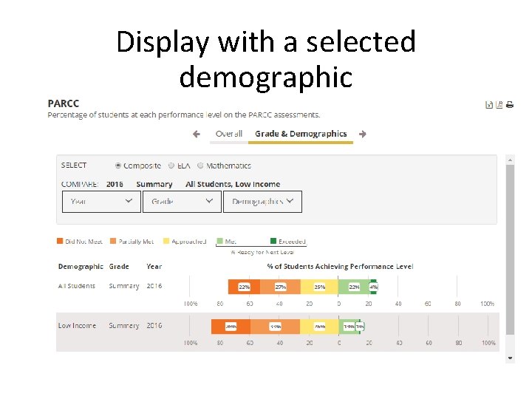The width and height of the screenshot is (532, 399).
Task: Select the ELA radio button
Action: 171,166
